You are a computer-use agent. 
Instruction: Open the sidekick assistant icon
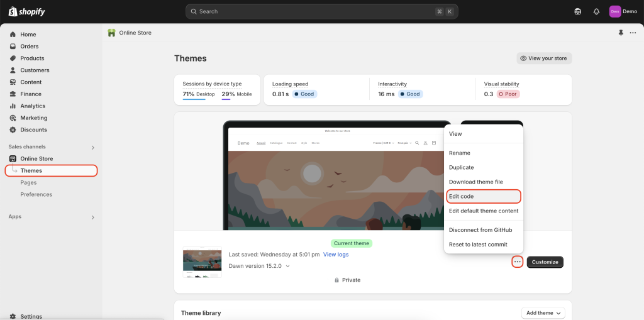(577, 11)
